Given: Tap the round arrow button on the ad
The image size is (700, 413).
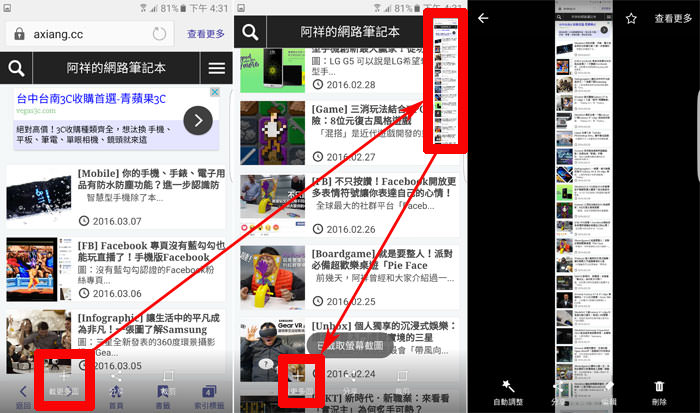Looking at the screenshot, I should click(198, 121).
